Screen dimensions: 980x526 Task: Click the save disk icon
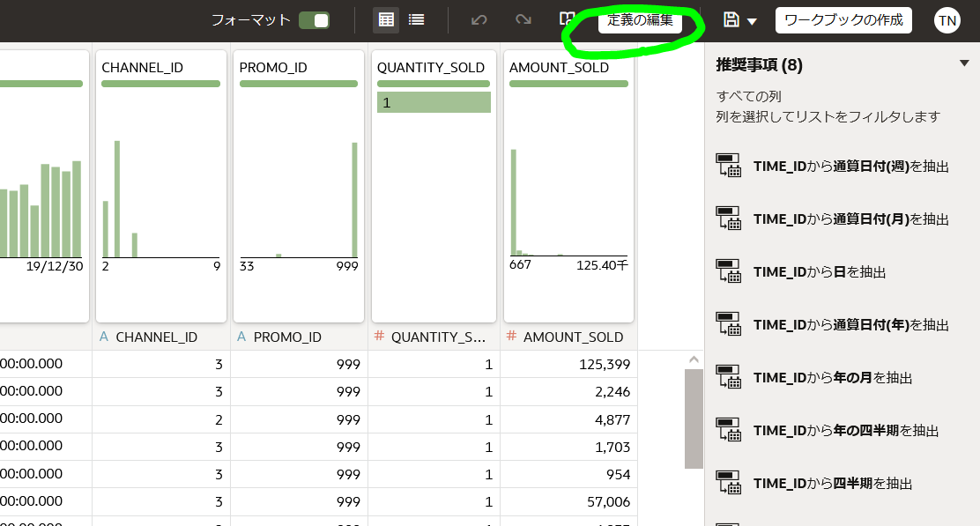pos(731,20)
